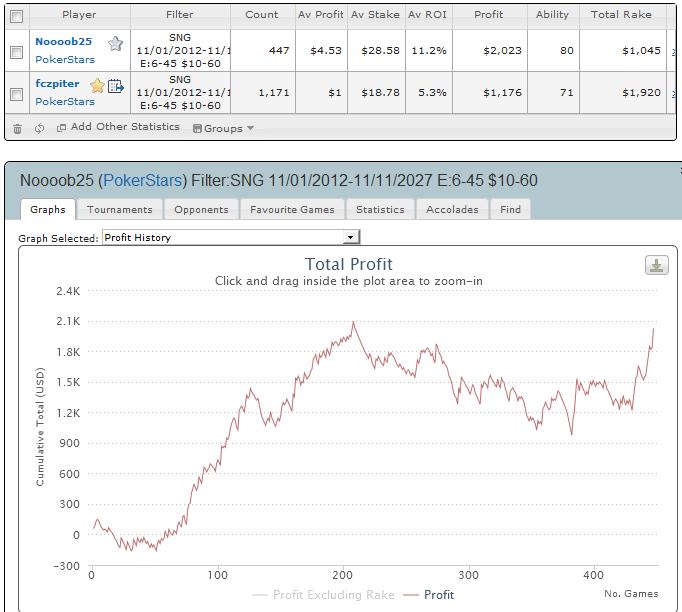Click the Total Profit chart title

348,264
